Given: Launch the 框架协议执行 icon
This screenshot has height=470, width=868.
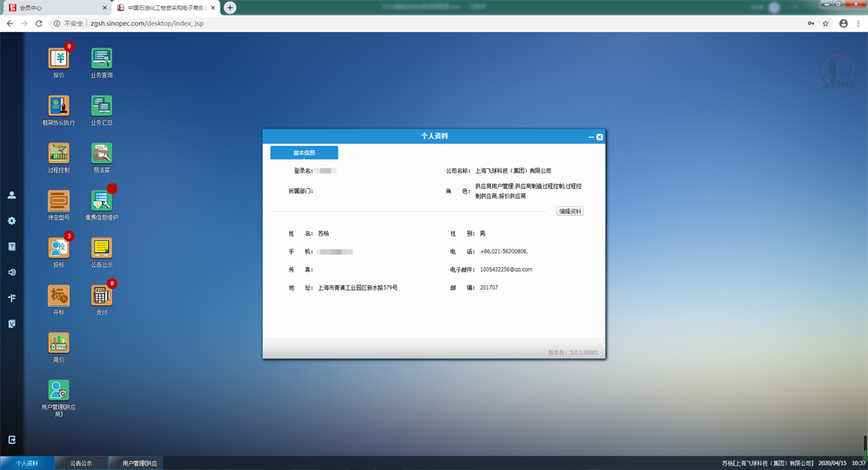Looking at the screenshot, I should click(58, 106).
